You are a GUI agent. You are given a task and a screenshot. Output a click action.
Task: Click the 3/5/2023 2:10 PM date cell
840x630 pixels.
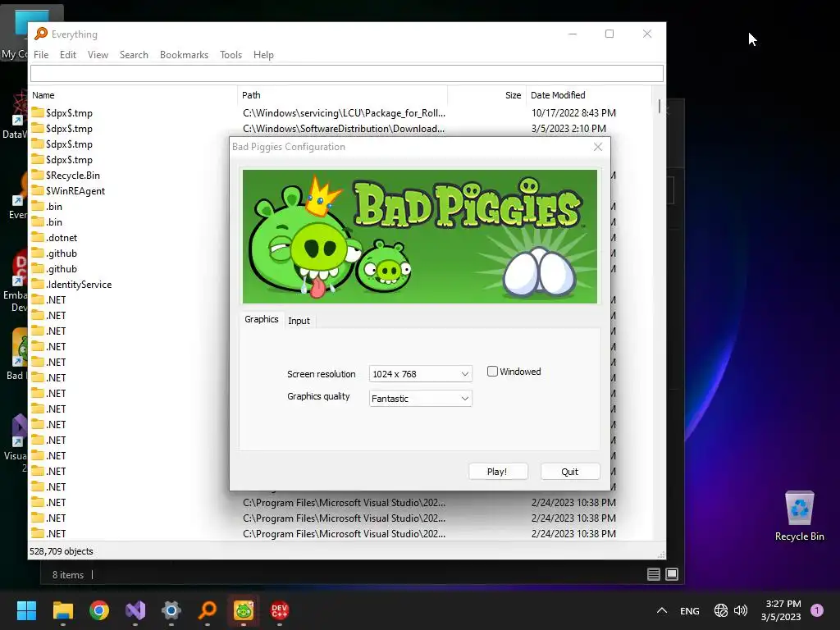tap(569, 129)
